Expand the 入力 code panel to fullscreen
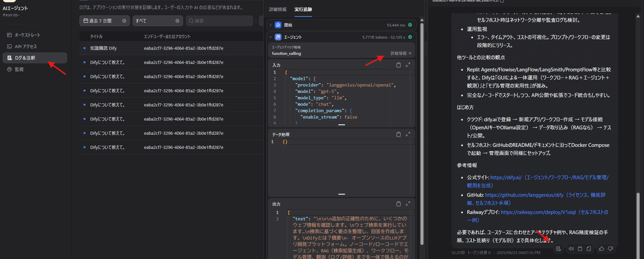The width and height of the screenshot is (644, 259). point(408,65)
